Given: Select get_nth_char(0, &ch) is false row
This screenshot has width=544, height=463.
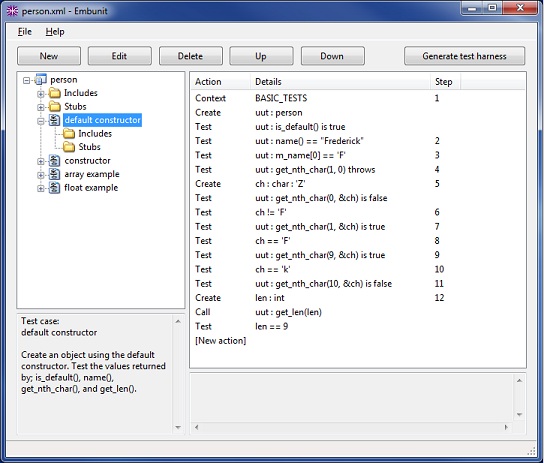Looking at the screenshot, I should pos(357,198).
